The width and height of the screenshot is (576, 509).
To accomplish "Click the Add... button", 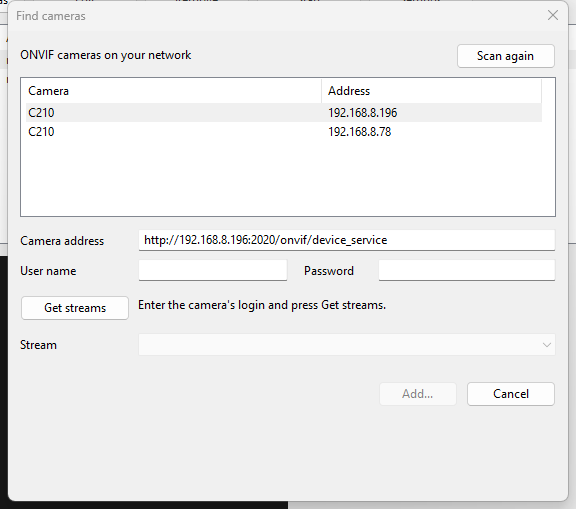I will pos(418,394).
